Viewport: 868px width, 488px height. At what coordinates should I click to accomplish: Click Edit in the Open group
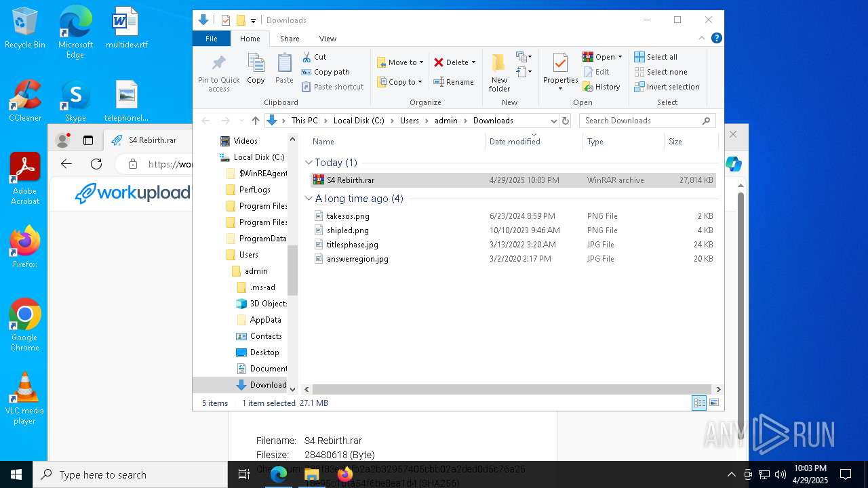[596, 72]
